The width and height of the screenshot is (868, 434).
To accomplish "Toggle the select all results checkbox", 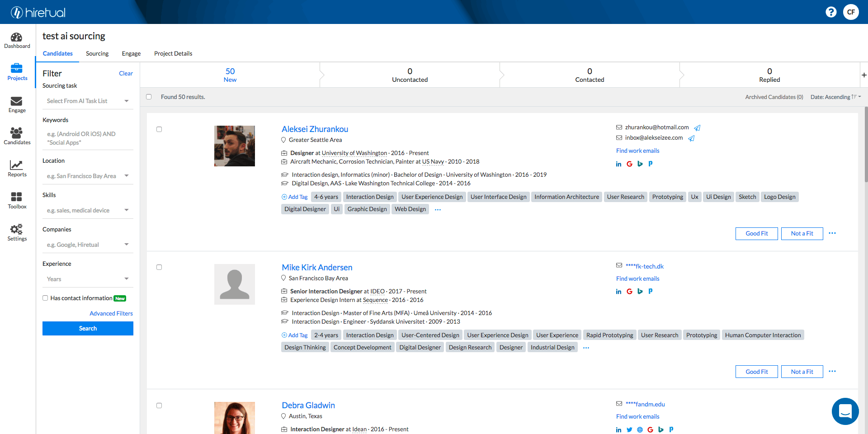I will 149,97.
